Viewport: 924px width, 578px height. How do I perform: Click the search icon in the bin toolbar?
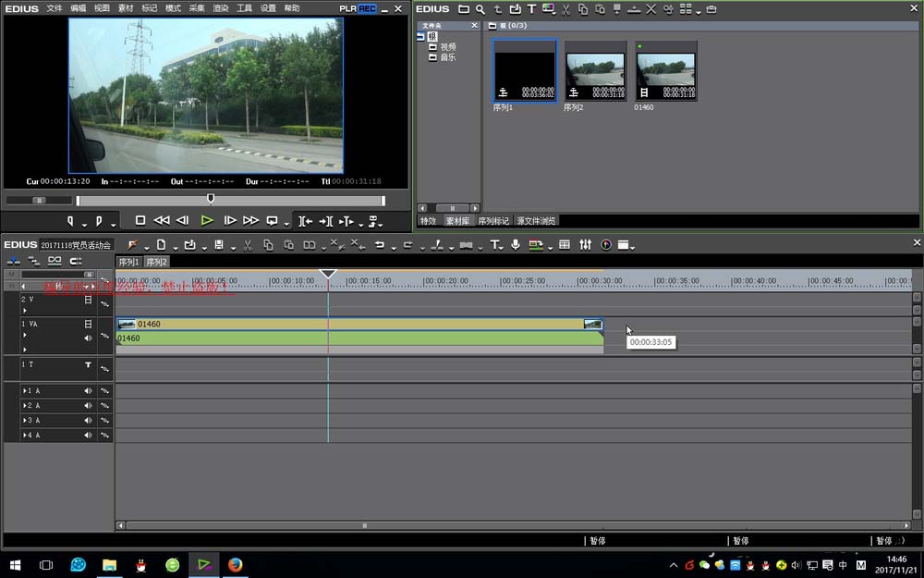tap(480, 9)
